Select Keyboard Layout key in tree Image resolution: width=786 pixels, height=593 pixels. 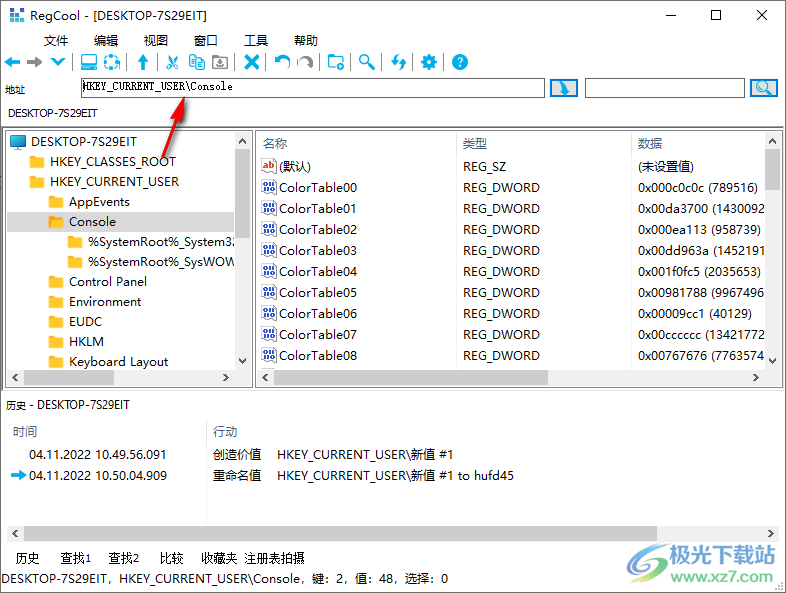(118, 362)
